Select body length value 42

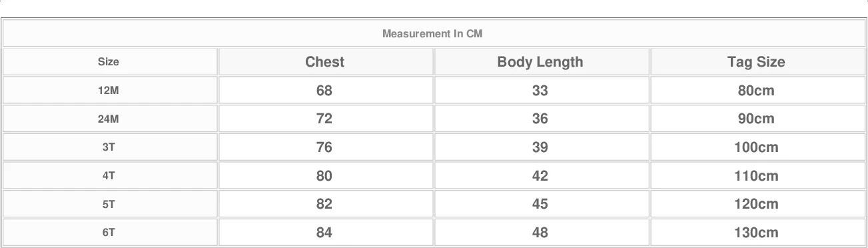pos(540,176)
